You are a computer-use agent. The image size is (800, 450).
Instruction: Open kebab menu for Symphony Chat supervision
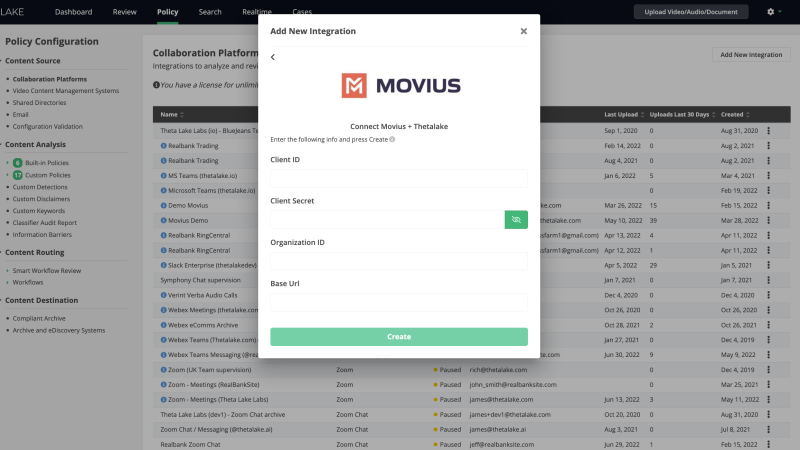click(768, 280)
